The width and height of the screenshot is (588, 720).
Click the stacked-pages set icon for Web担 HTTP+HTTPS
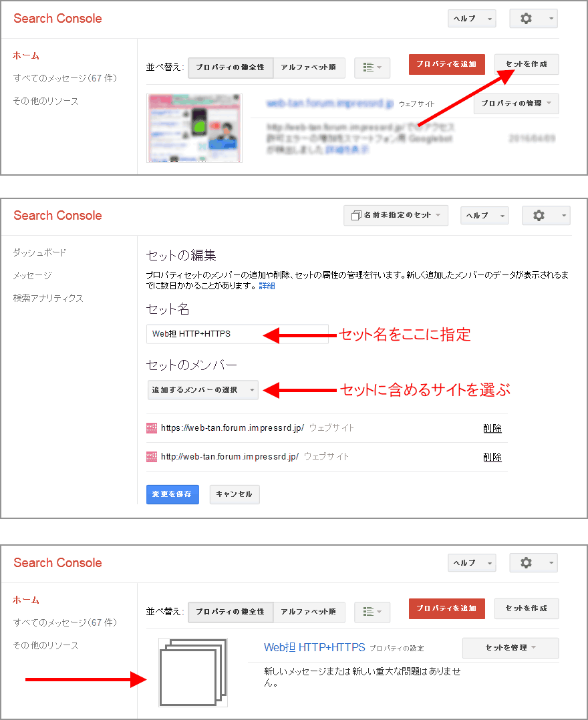193,672
